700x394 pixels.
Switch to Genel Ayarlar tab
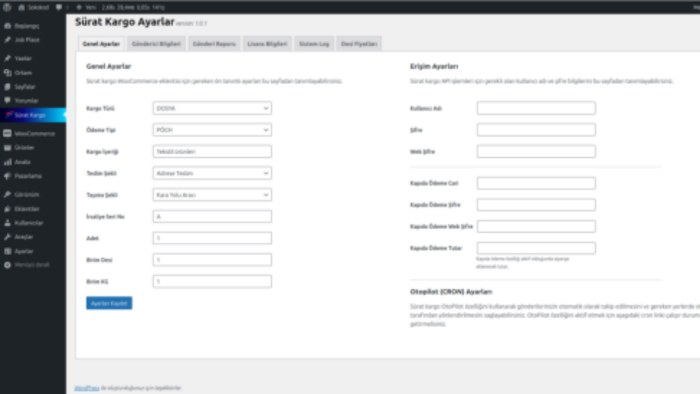101,44
